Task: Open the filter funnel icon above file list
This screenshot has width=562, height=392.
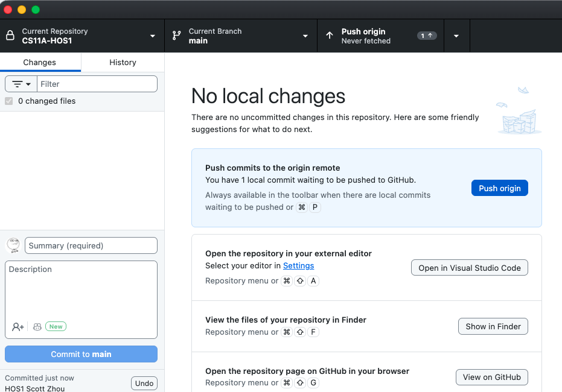Action: pyautogui.click(x=20, y=83)
